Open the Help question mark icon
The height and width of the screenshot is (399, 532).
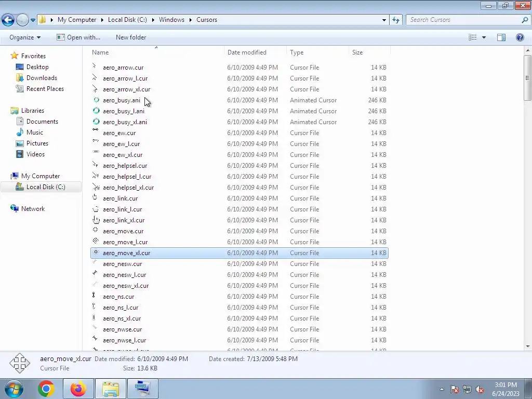coord(520,37)
